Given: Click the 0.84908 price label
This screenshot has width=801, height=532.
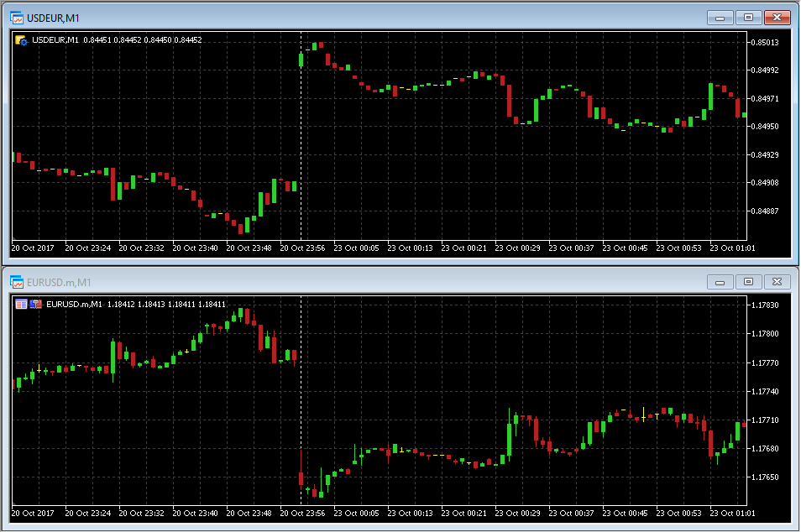Looking at the screenshot, I should (764, 182).
